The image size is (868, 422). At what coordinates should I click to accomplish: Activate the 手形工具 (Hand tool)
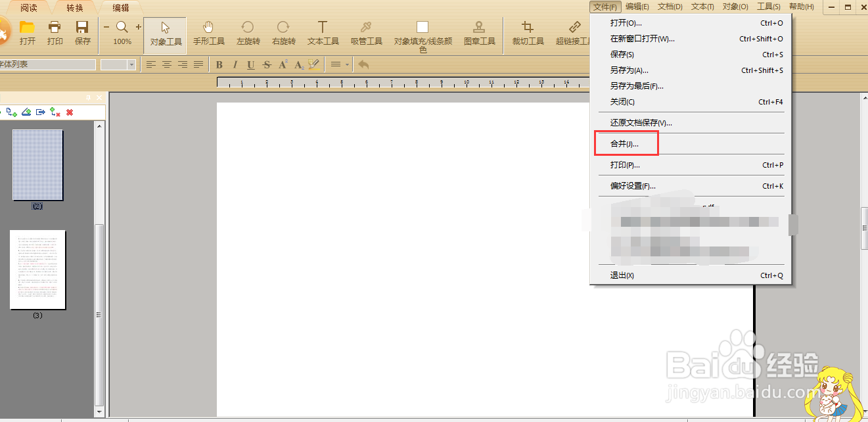pos(208,34)
